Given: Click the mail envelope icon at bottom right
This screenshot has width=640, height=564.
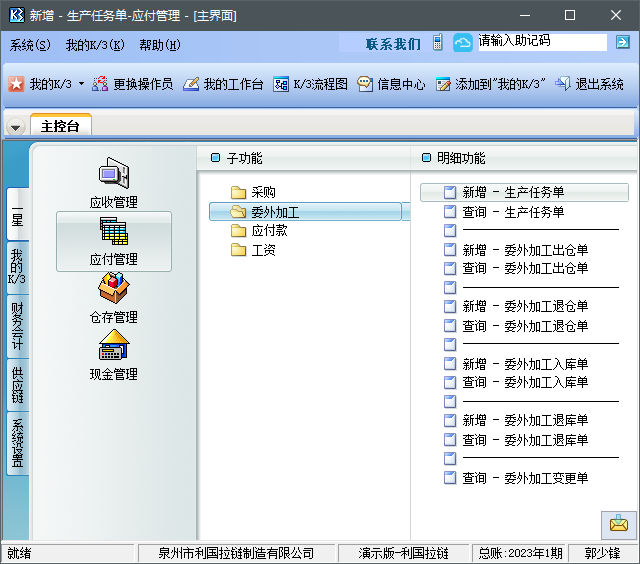Looking at the screenshot, I should click(x=618, y=524).
